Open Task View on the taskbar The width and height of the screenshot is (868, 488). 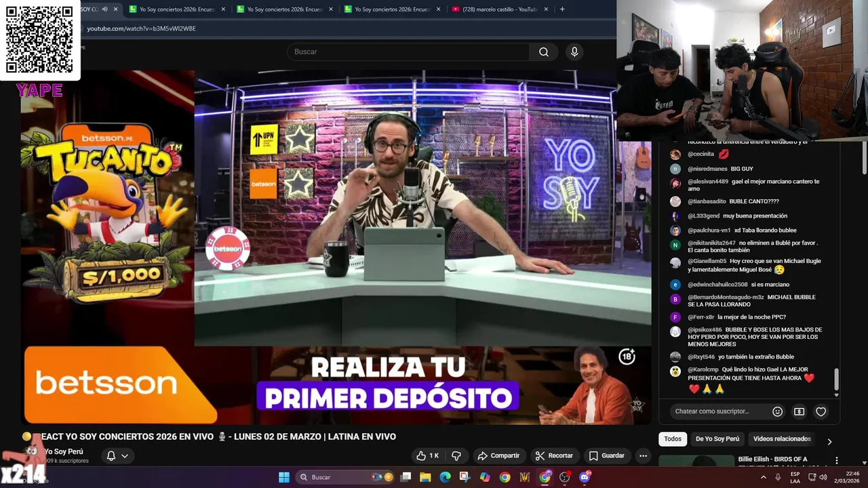pos(406,477)
